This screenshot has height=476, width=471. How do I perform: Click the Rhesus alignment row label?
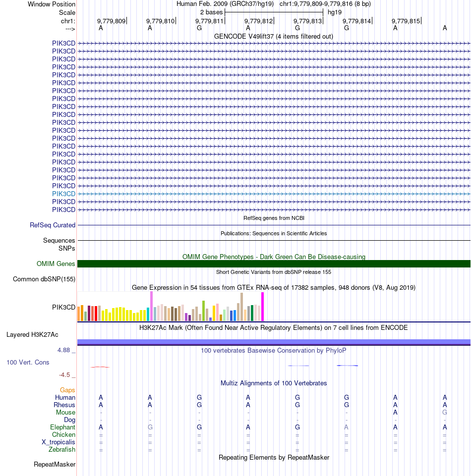(64, 405)
